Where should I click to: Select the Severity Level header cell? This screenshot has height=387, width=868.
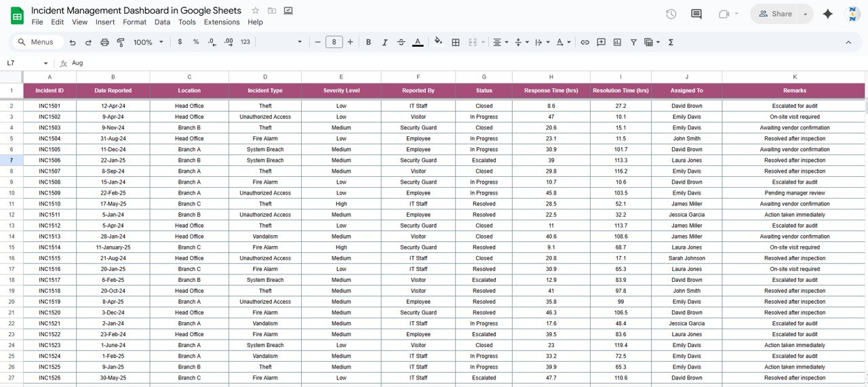[x=341, y=91]
